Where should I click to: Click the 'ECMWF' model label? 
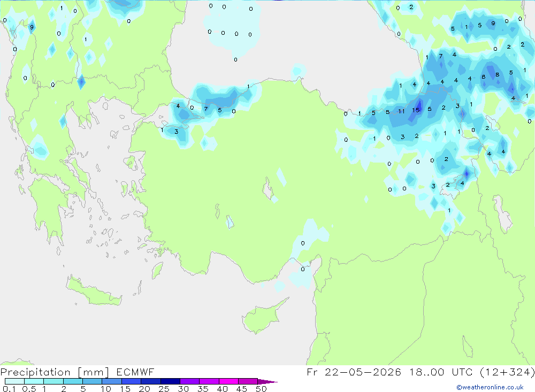pos(135,372)
